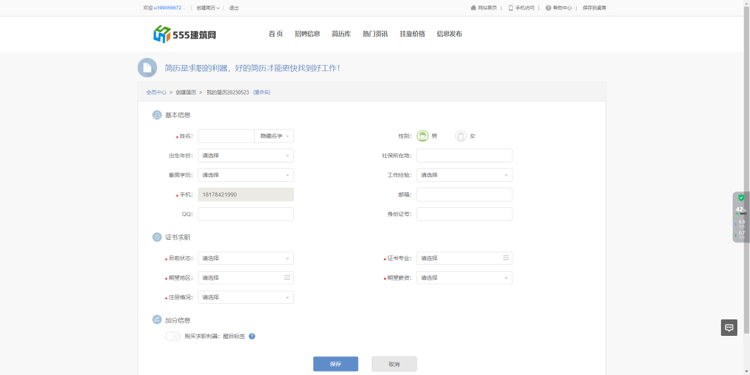Open the 出生年份 dropdown
The height and width of the screenshot is (375, 750).
point(246,155)
